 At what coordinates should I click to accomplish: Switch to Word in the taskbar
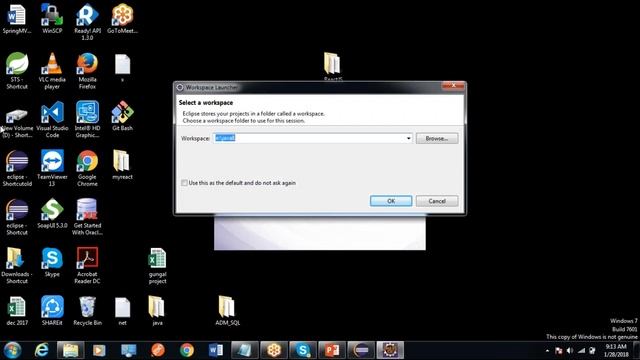point(216,350)
